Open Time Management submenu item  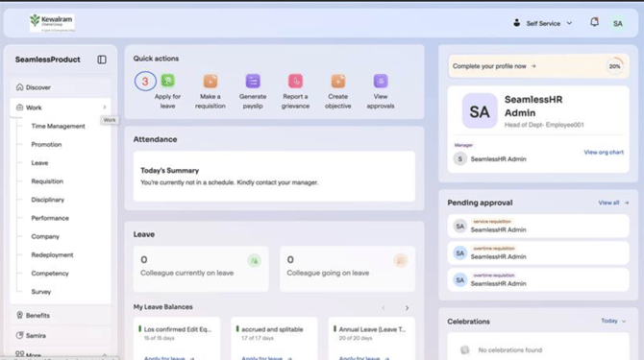[58, 126]
